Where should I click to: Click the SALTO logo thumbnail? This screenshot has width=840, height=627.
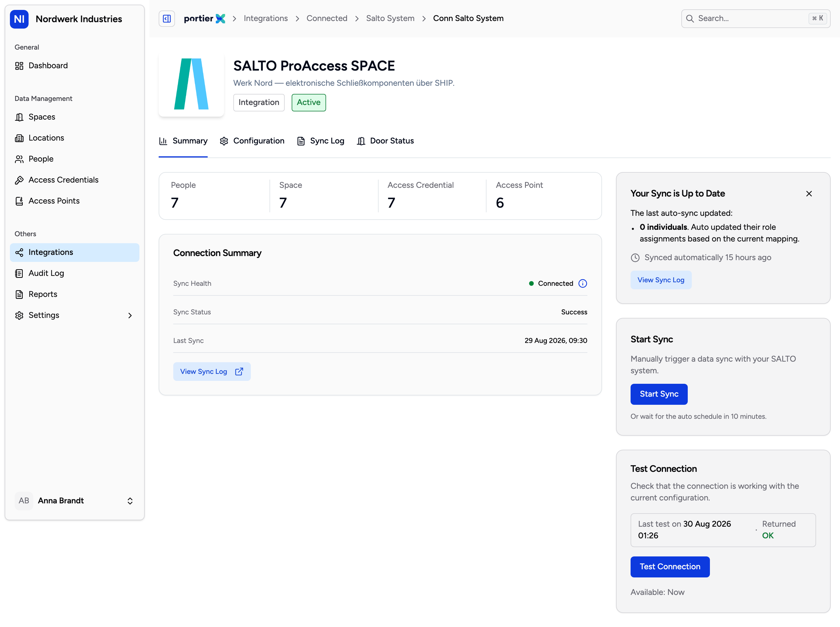191,84
